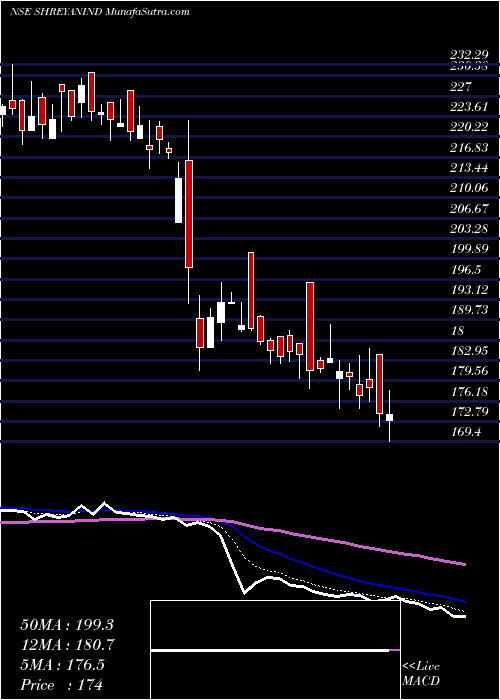
Task: Click the blue 12MA line at its right end
Action: click(x=463, y=601)
